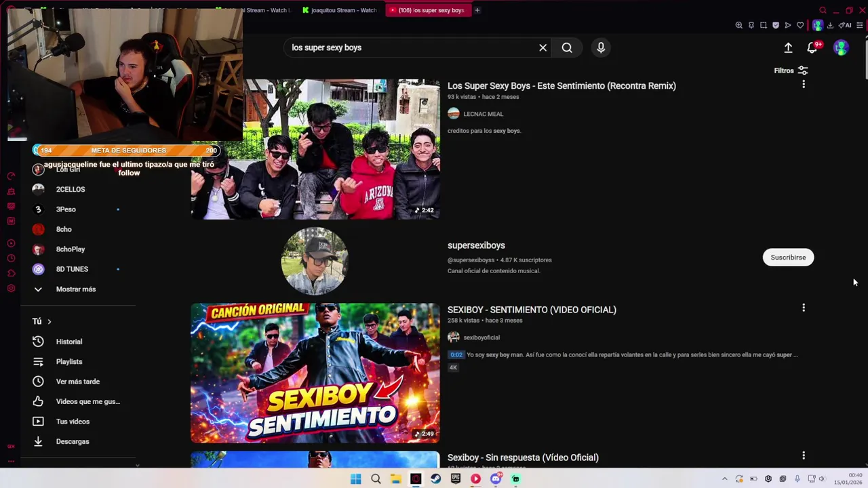The width and height of the screenshot is (868, 488).
Task: Open Ver más tarde in the sidebar
Action: (78, 382)
